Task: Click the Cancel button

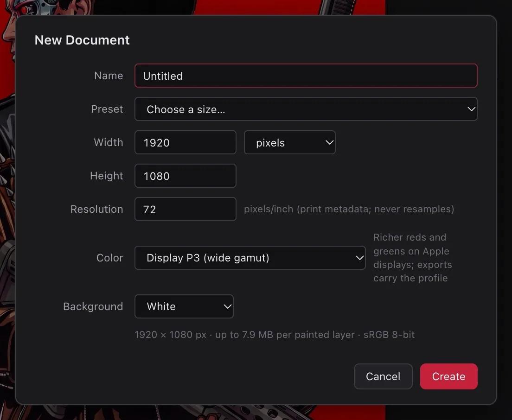Action: [383, 376]
